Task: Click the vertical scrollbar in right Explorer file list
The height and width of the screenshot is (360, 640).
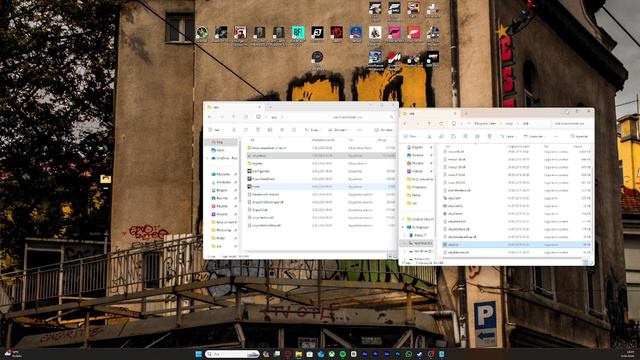Action: pyautogui.click(x=592, y=200)
